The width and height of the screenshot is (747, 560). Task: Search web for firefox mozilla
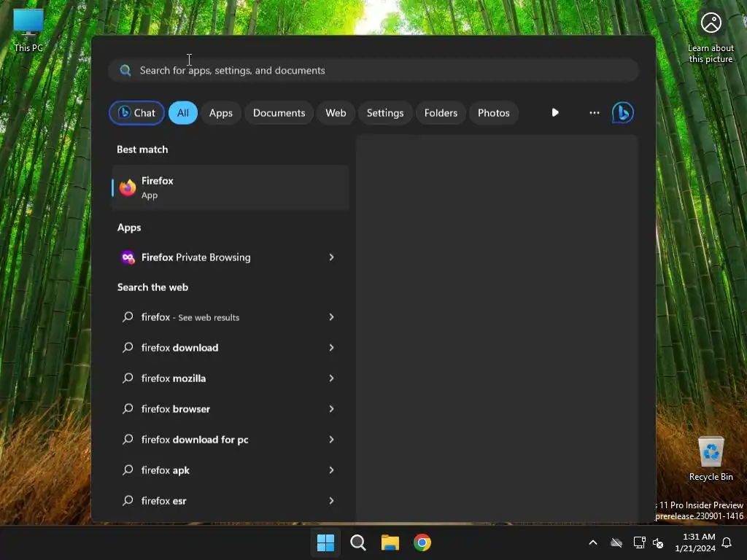pos(230,378)
